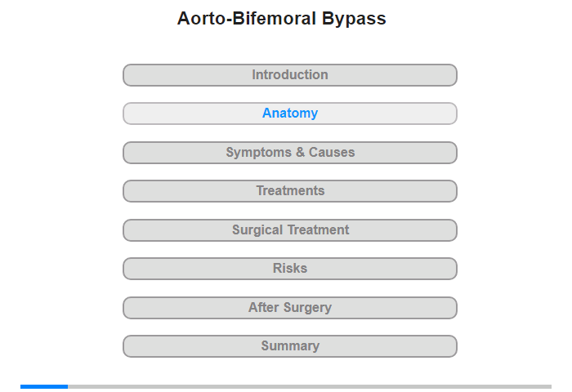The image size is (572, 392).
Task: Click the Risks button
Action: [x=289, y=269]
